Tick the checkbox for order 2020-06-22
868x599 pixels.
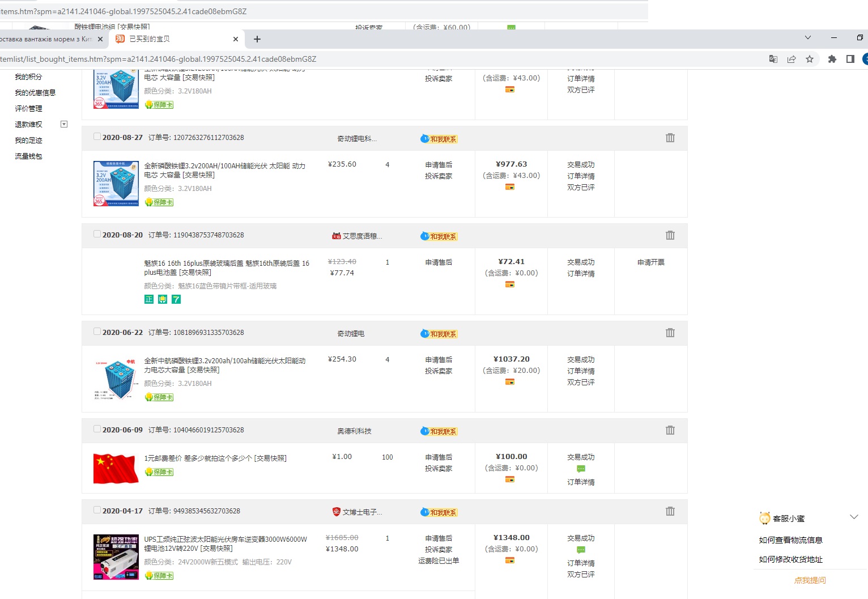[97, 332]
